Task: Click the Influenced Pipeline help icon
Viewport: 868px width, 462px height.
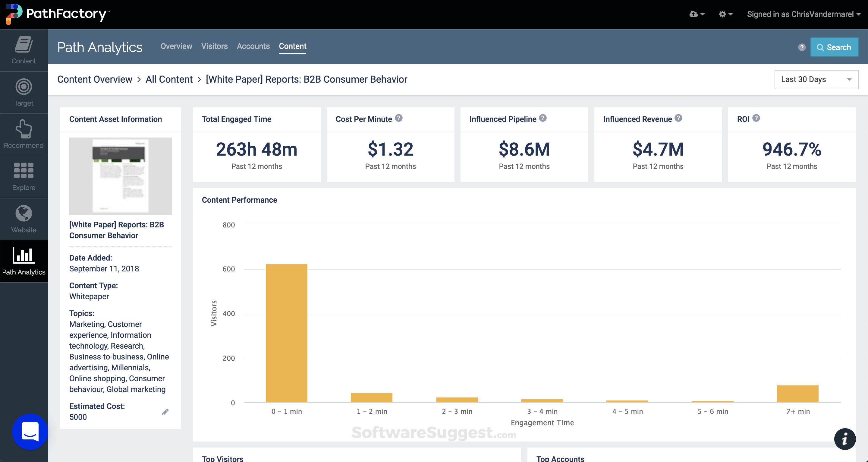Action: click(x=542, y=118)
